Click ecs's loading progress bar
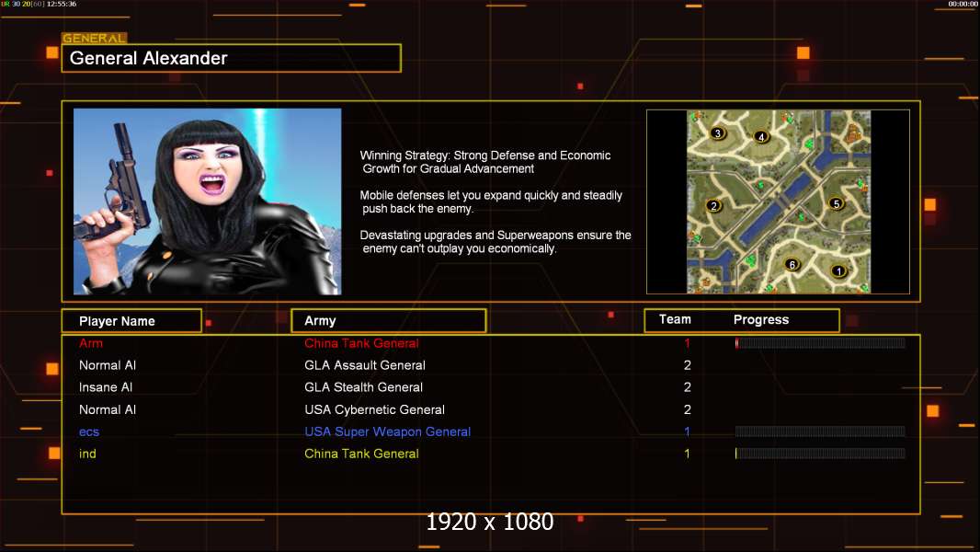This screenshot has width=980, height=552. (820, 431)
